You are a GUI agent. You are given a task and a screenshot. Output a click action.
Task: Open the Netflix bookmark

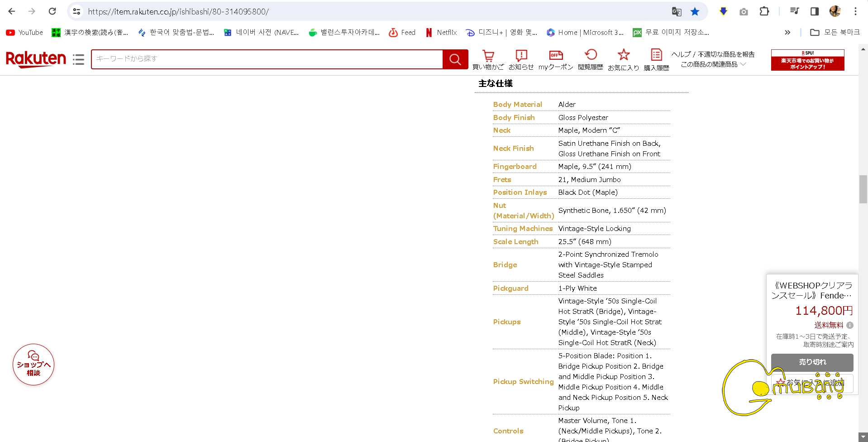coord(441,33)
